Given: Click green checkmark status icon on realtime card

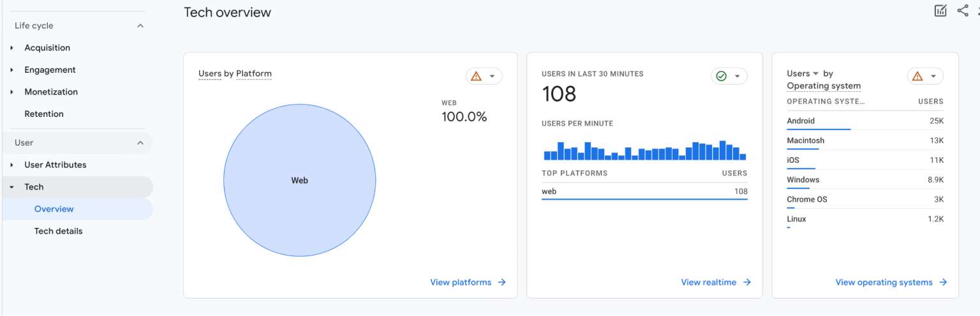Looking at the screenshot, I should [x=722, y=77].
